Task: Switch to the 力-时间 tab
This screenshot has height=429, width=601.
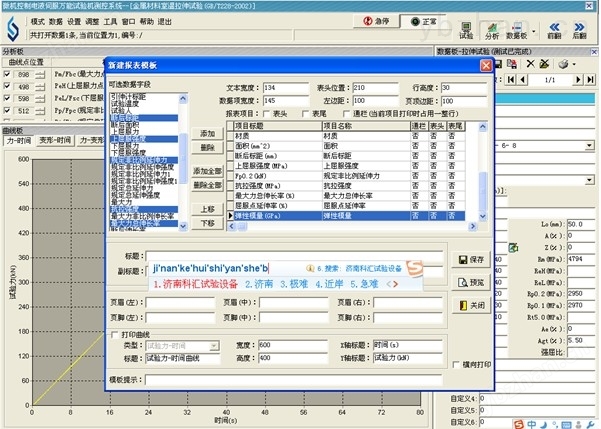Action: 17,141
